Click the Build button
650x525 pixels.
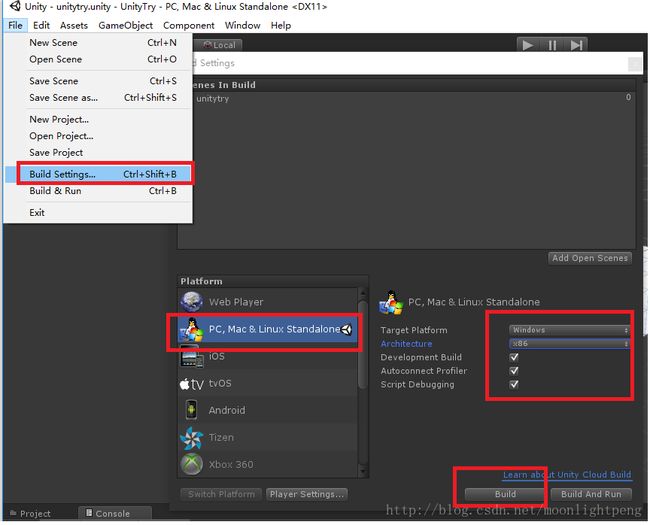(x=505, y=494)
